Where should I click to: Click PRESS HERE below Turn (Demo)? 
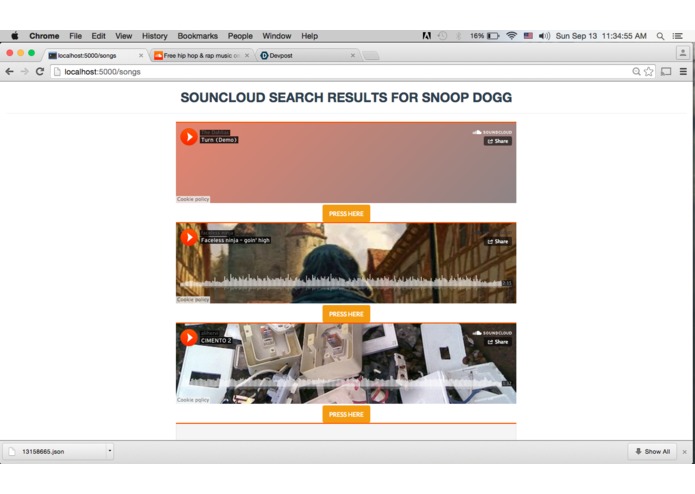[x=346, y=214]
